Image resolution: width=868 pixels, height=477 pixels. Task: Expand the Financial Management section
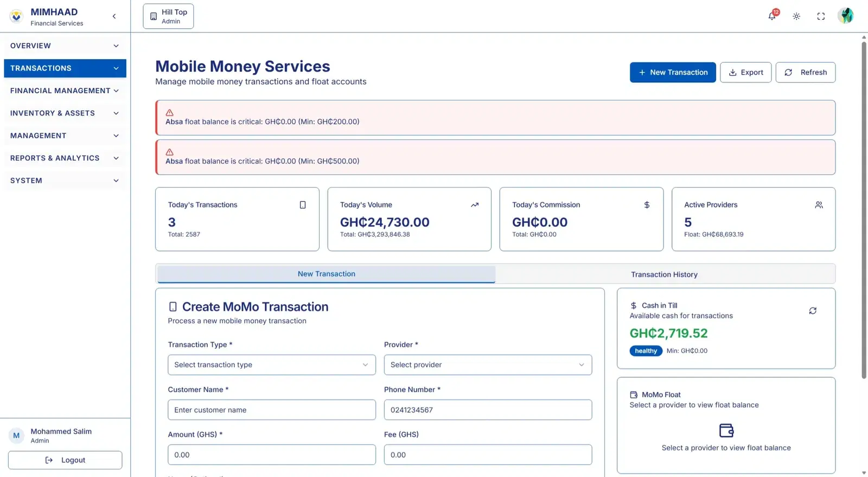click(65, 91)
